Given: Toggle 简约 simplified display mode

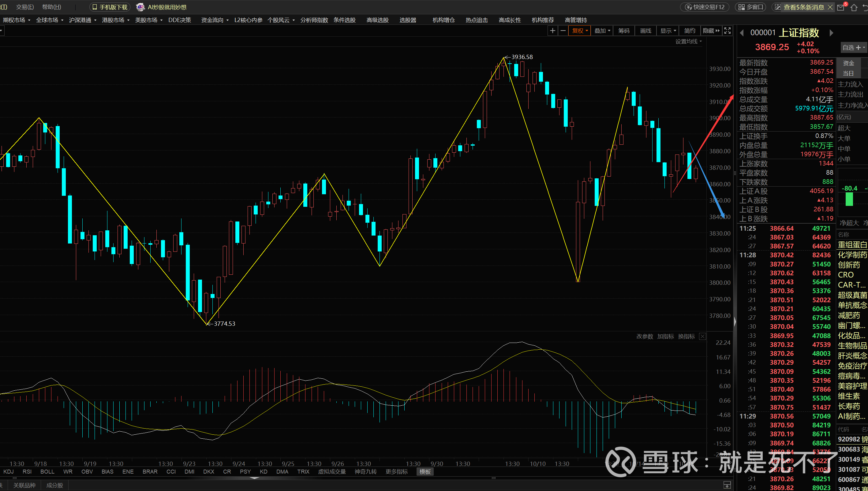Looking at the screenshot, I should click(x=689, y=31).
